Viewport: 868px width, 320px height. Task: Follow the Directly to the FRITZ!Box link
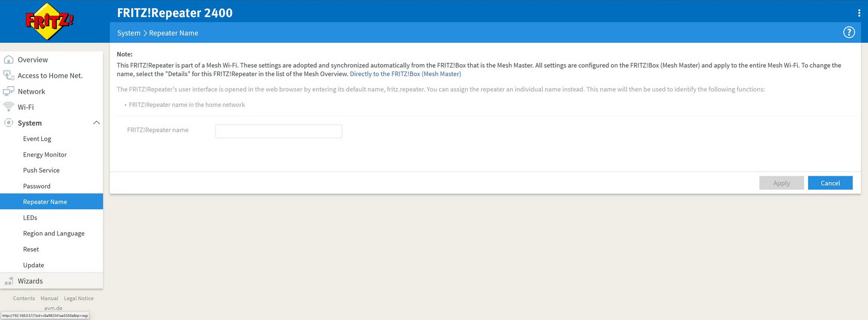(406, 74)
